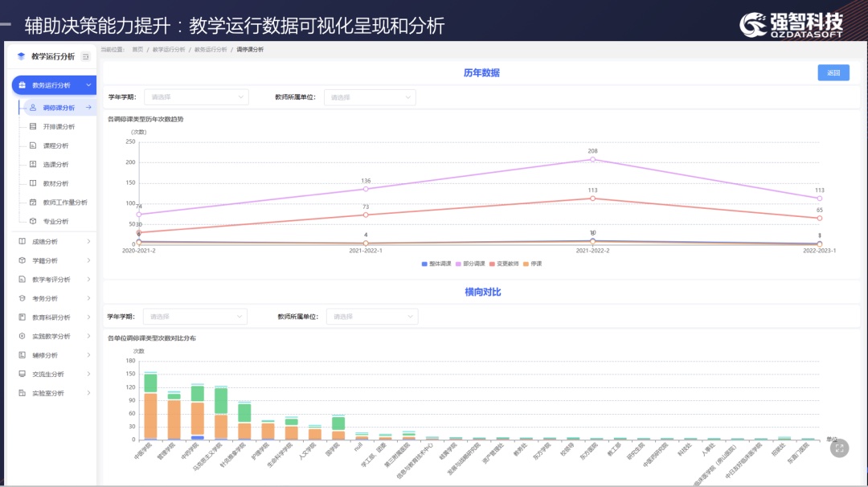The height and width of the screenshot is (487, 868).
Task: Click the null x-axis label on bar chart
Action: pyautogui.click(x=358, y=447)
